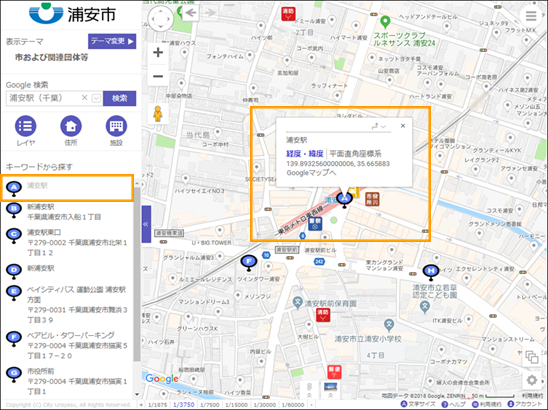
Task: Click the blue 警察 police icon on map
Action: tap(315, 223)
